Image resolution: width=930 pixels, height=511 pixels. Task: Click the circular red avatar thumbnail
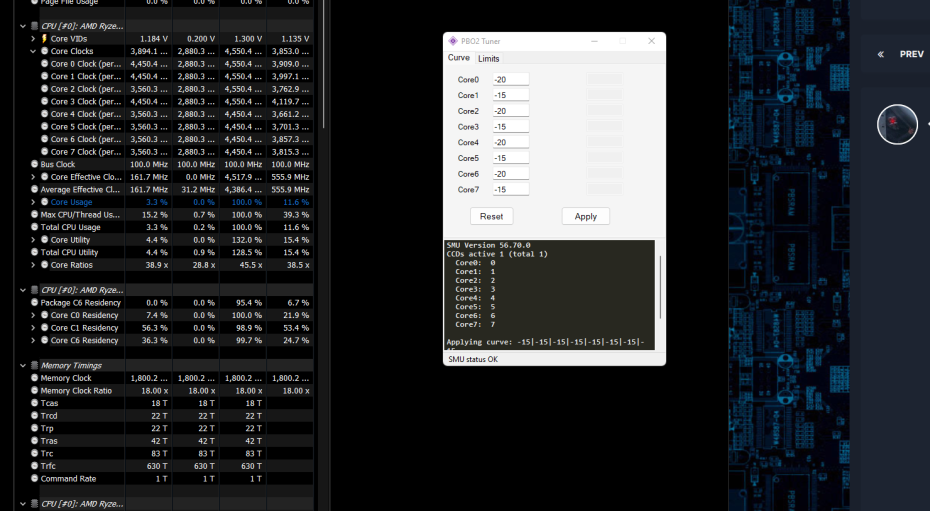[896, 124]
